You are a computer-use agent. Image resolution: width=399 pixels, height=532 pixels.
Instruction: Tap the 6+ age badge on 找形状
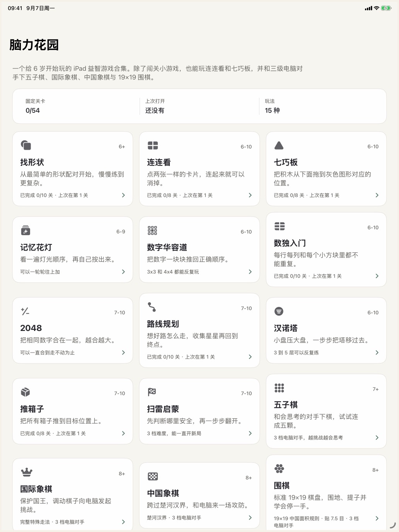tap(122, 147)
